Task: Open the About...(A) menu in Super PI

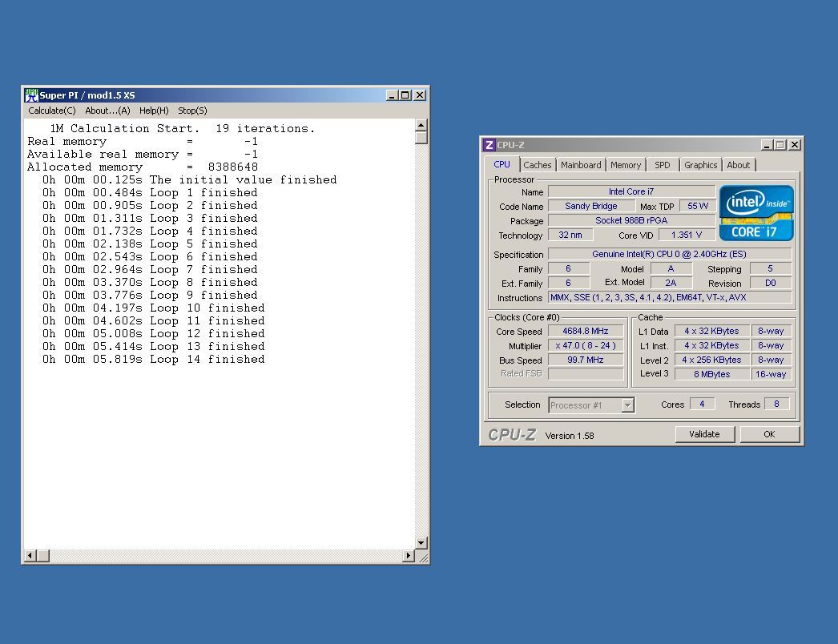Action: [107, 111]
